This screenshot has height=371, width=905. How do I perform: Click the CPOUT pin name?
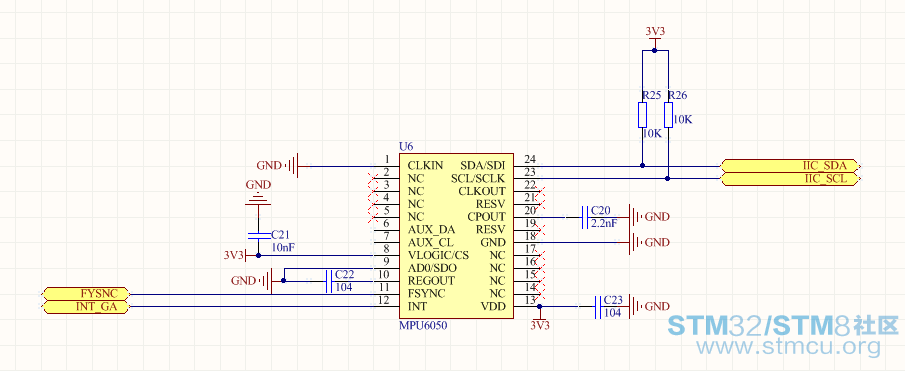[487, 216]
